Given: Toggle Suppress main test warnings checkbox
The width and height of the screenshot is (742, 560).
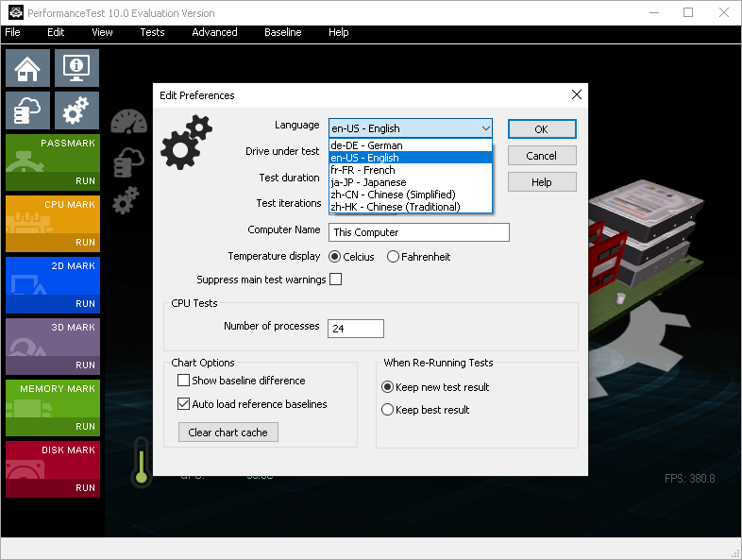Looking at the screenshot, I should [335, 280].
